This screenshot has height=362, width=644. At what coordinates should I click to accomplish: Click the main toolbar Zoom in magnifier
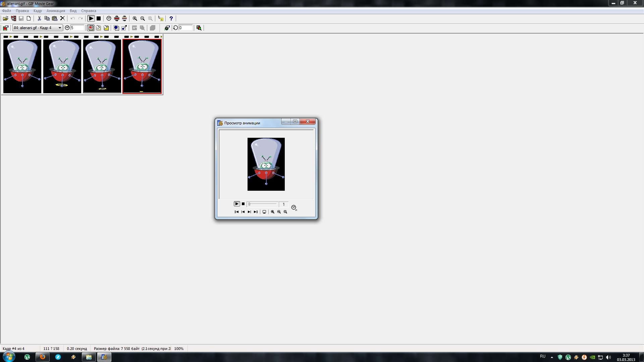pos(135,18)
